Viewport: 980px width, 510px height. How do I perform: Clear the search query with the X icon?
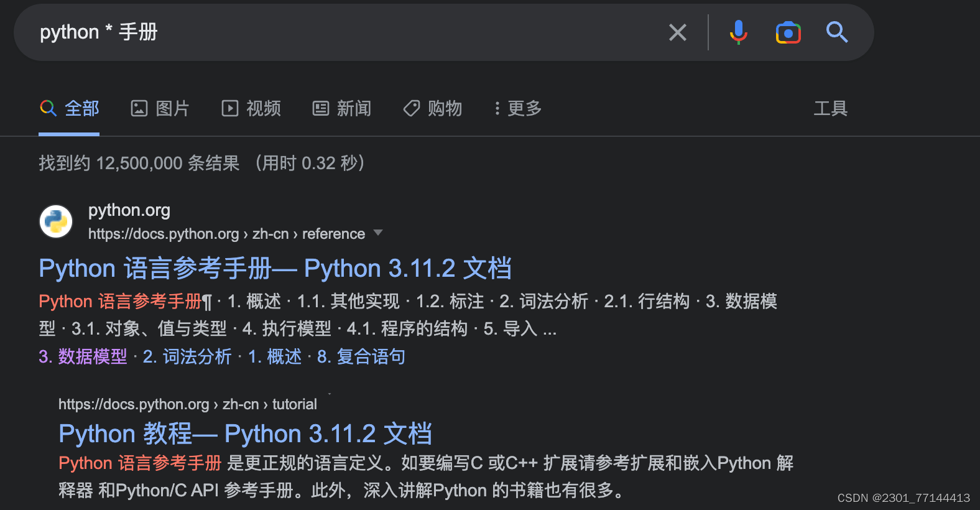pos(678,32)
